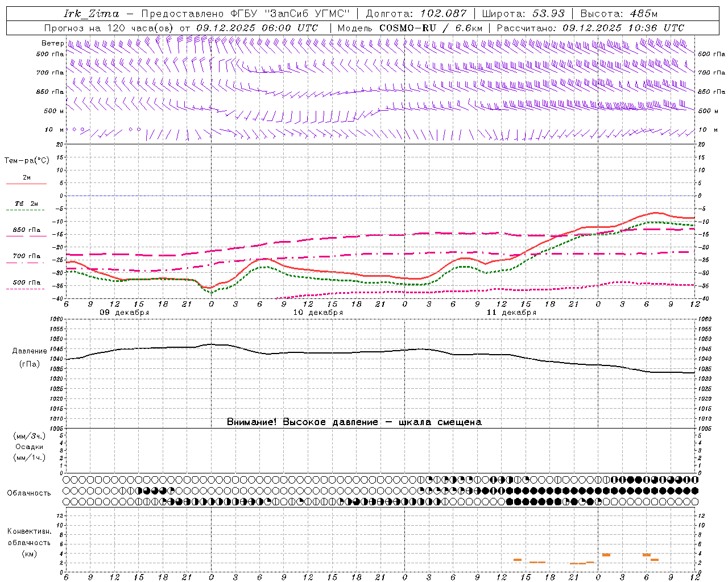Click the latitude value 53.93
This screenshot has width=728, height=582.
548,14
